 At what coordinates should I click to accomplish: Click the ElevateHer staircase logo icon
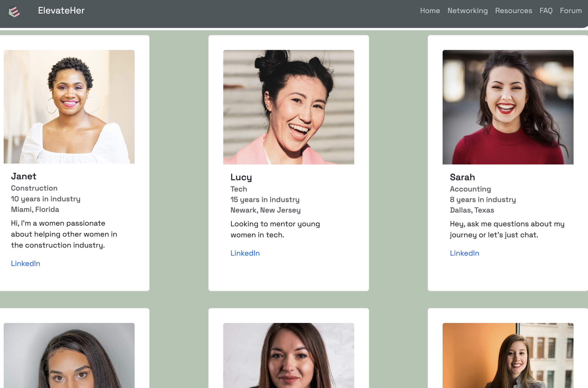point(14,11)
